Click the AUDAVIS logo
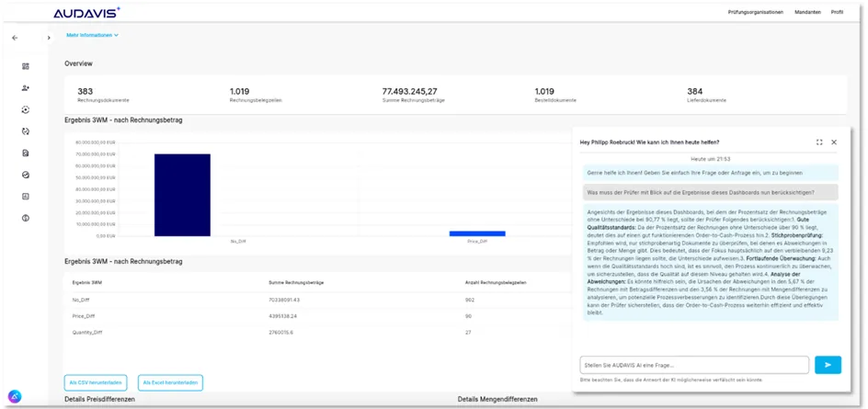Viewport: 868px width, 409px height. [87, 12]
